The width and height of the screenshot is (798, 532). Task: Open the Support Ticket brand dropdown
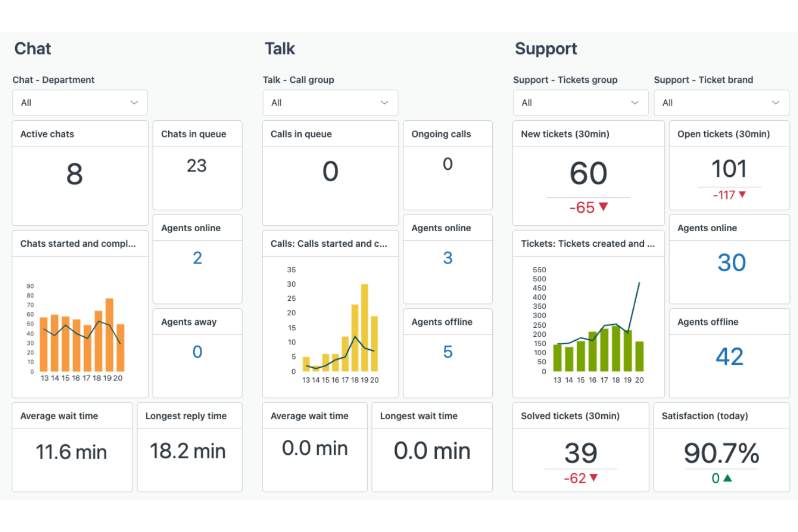(721, 102)
